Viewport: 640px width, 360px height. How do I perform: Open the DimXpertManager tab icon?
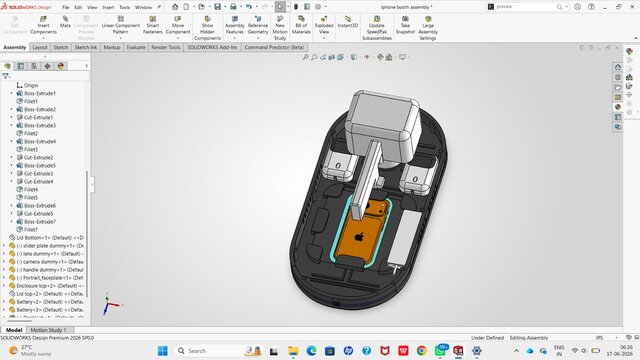point(47,66)
